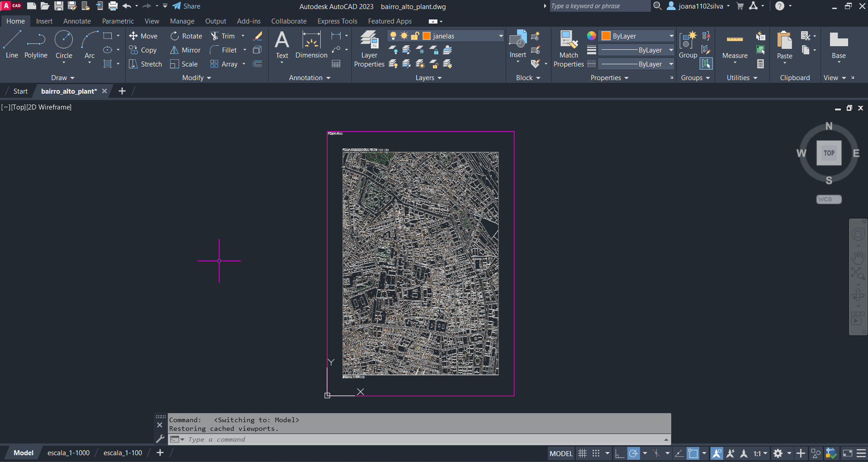Select the Circle tool
This screenshot has width=868, height=462.
64,45
